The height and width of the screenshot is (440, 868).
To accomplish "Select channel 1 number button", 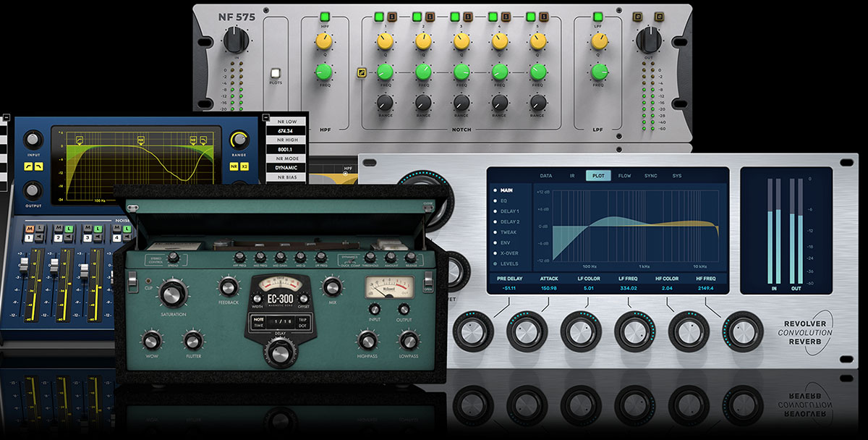I will click(30, 237).
